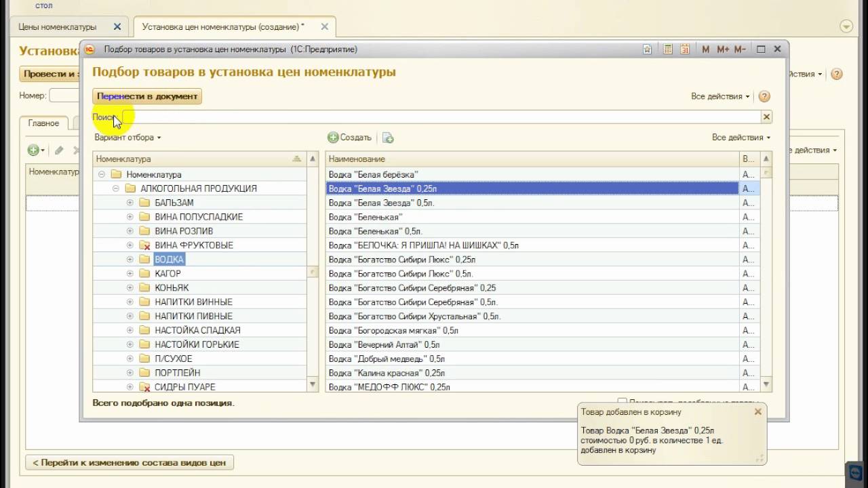Open the Вариант отбора dropdown
The image size is (868, 488).
[127, 138]
